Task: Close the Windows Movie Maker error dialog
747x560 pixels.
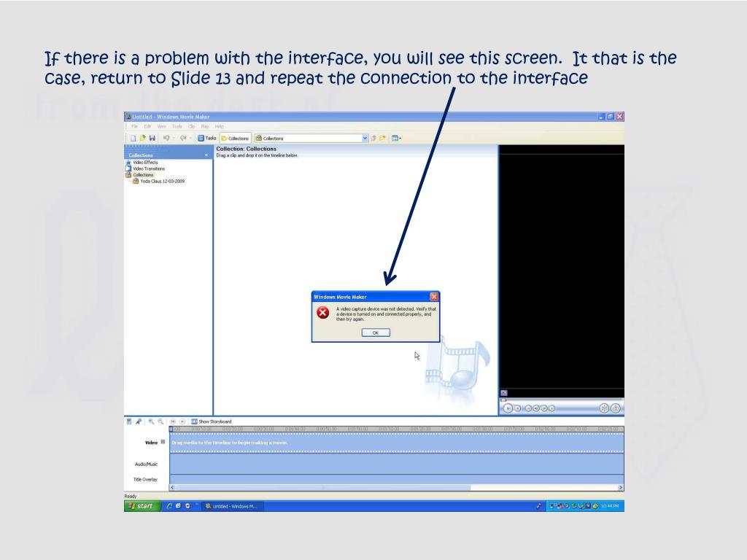Action: (434, 297)
